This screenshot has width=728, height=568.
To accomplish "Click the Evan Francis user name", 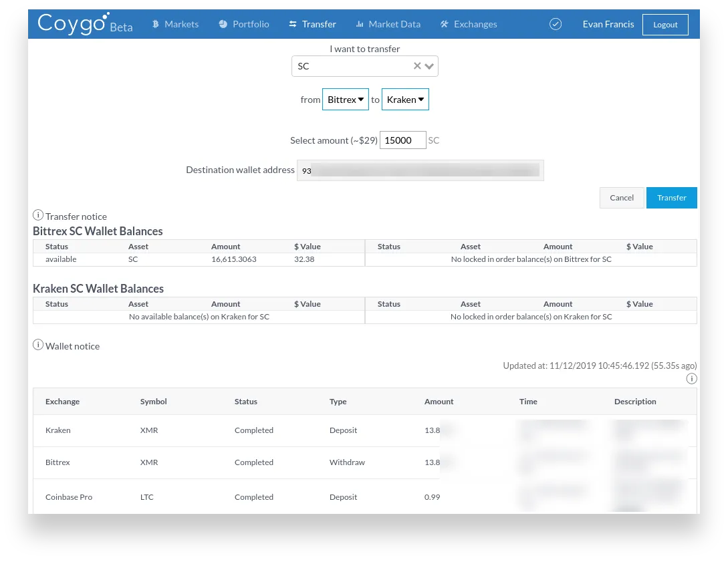I will coord(608,24).
